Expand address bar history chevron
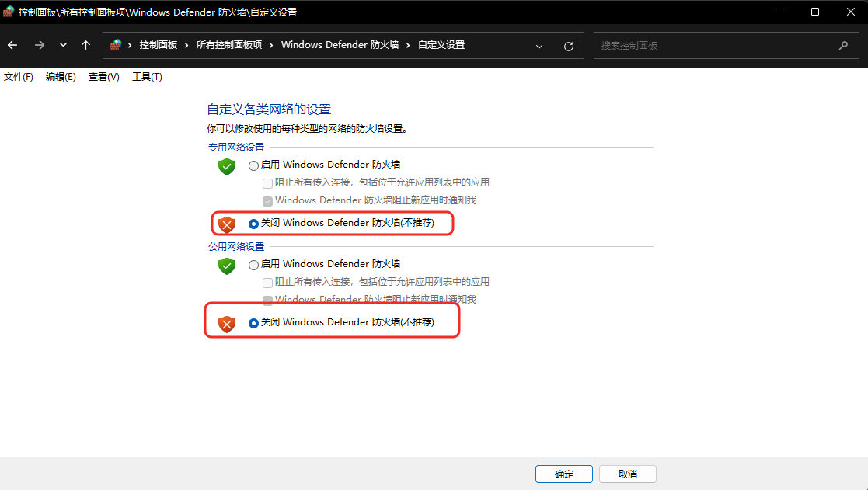Viewport: 868px width, 490px height. coord(539,47)
